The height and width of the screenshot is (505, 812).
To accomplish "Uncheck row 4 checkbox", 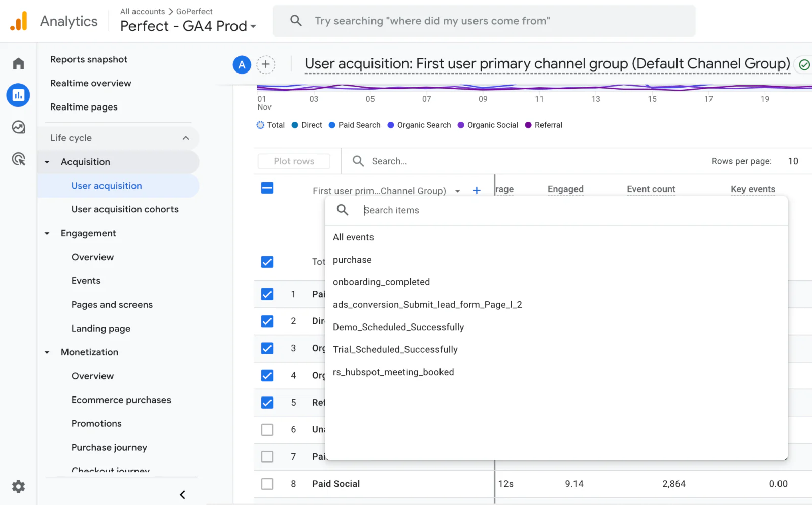I will coord(267,375).
